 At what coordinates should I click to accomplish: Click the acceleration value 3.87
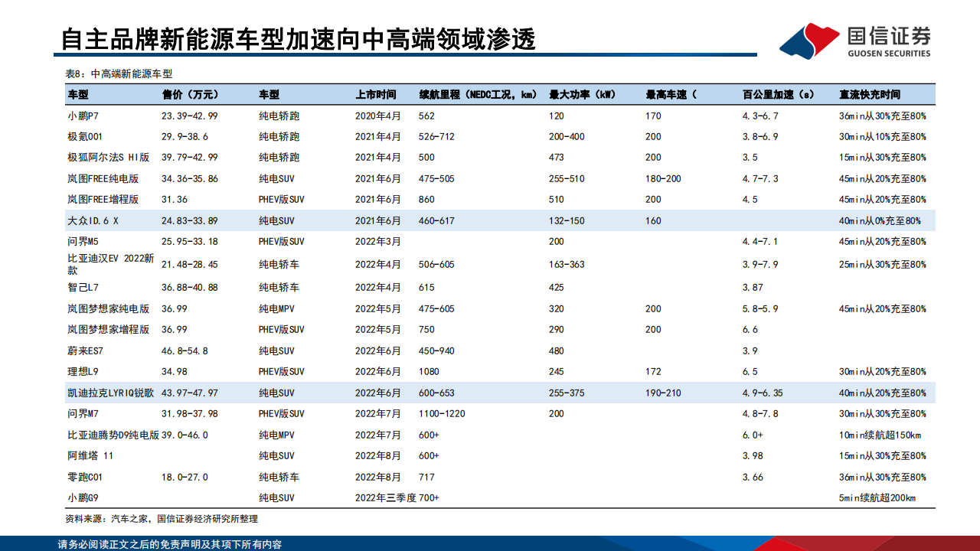[x=753, y=288]
